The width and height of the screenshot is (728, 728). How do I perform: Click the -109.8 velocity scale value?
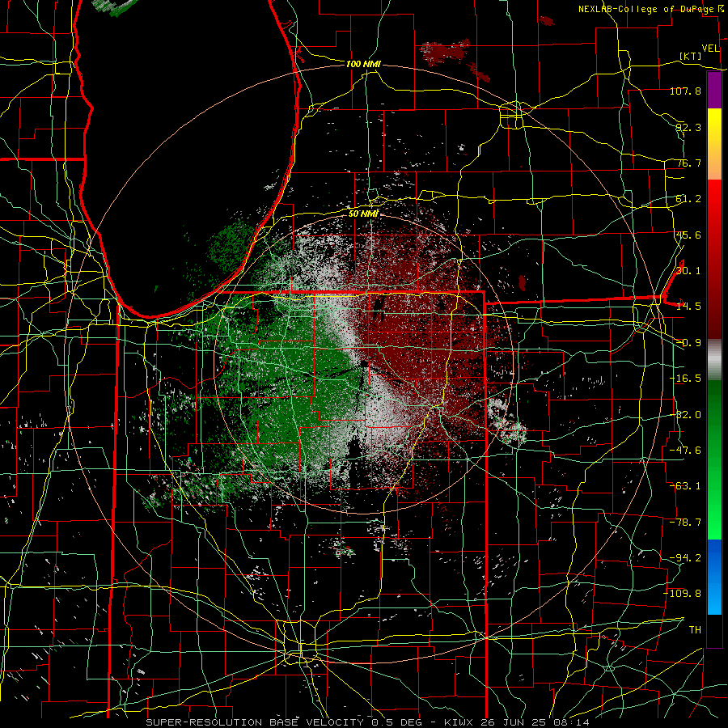[x=683, y=594]
